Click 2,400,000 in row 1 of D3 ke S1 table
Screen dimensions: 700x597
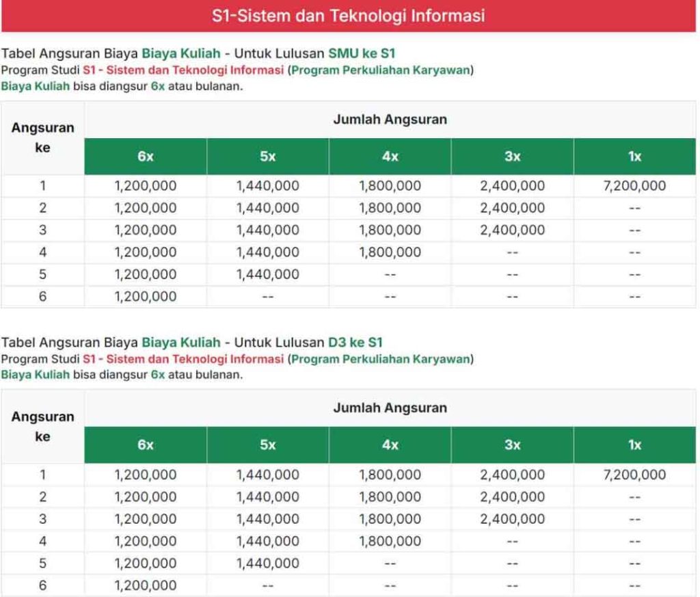[513, 475]
